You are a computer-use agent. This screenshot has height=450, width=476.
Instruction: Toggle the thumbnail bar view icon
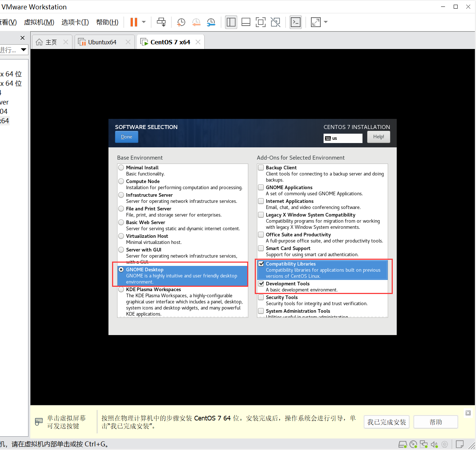(246, 22)
